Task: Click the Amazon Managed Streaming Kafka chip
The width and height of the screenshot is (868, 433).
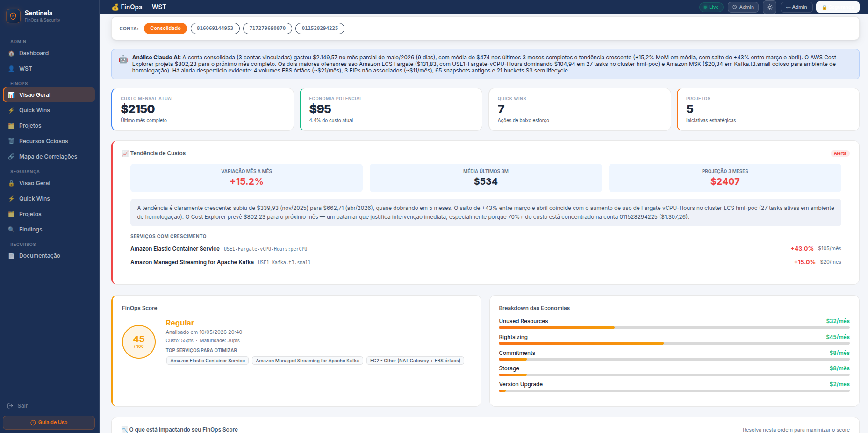Action: tap(308, 361)
